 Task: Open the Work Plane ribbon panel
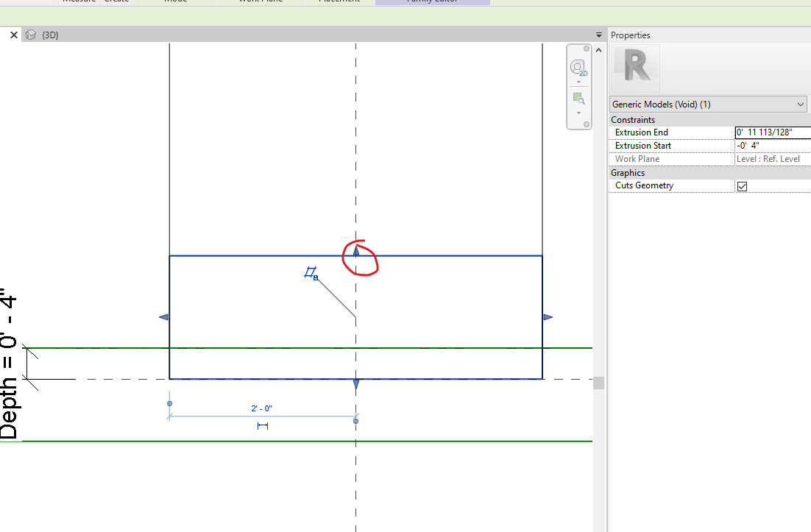[259, 2]
